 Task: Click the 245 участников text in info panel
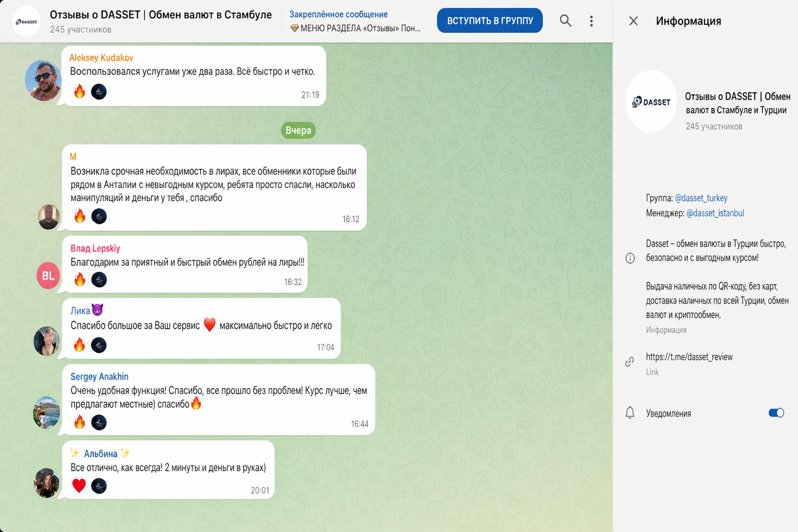(714, 126)
